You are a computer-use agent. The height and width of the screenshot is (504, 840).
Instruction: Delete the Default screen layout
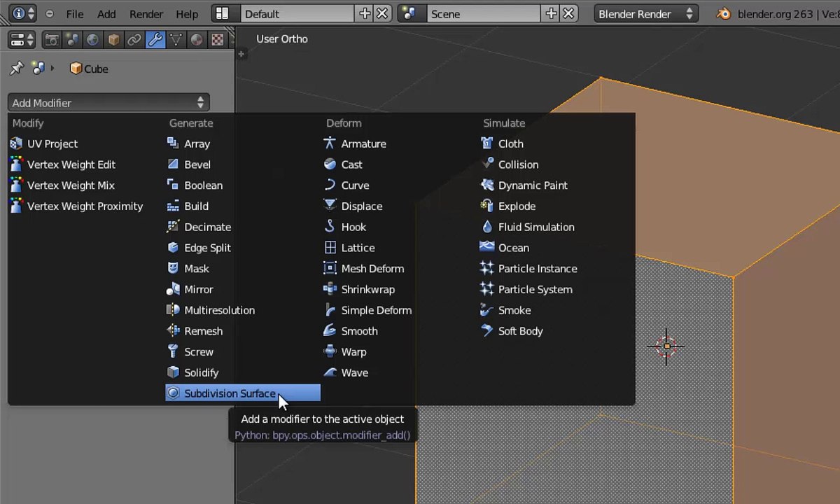382,13
